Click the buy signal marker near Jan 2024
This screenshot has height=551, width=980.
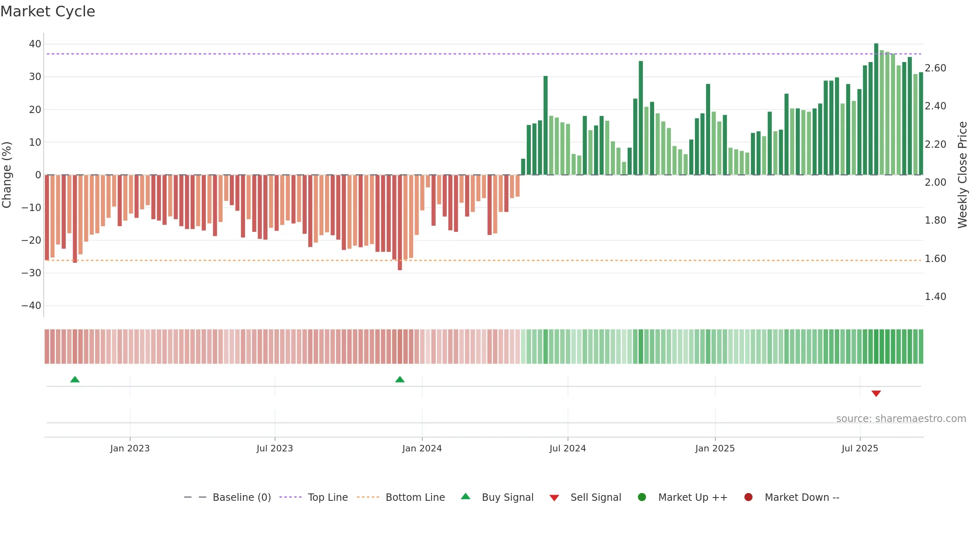(x=400, y=380)
